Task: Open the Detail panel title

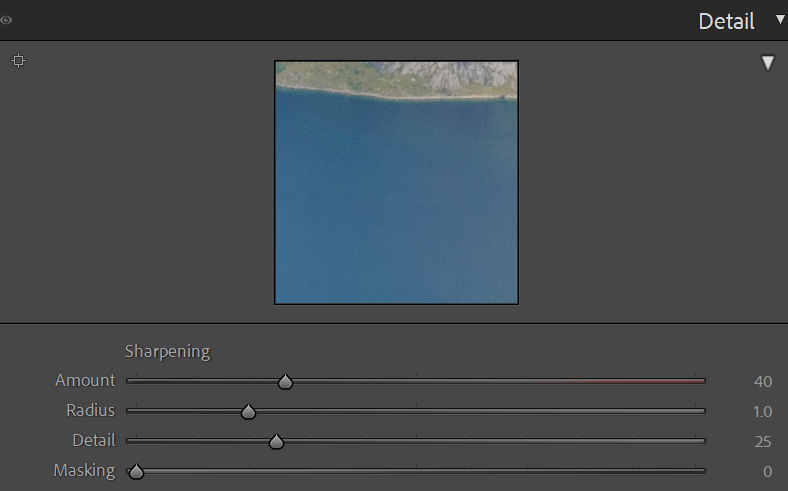Action: tap(726, 21)
